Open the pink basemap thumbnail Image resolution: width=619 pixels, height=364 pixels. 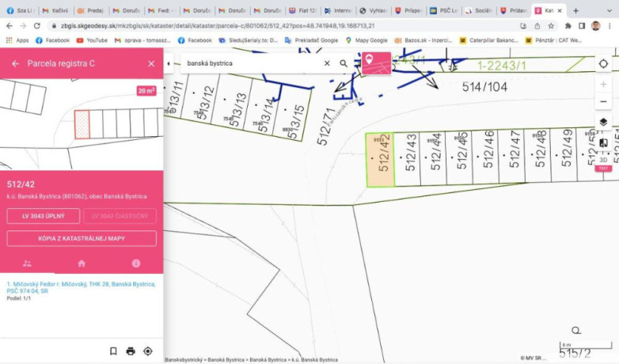376,63
